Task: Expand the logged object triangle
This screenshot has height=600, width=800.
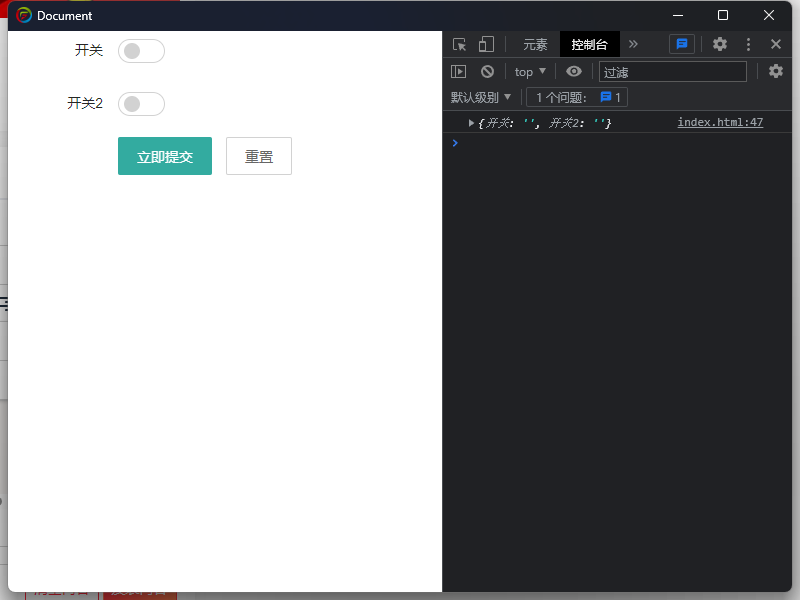Action: [471, 123]
